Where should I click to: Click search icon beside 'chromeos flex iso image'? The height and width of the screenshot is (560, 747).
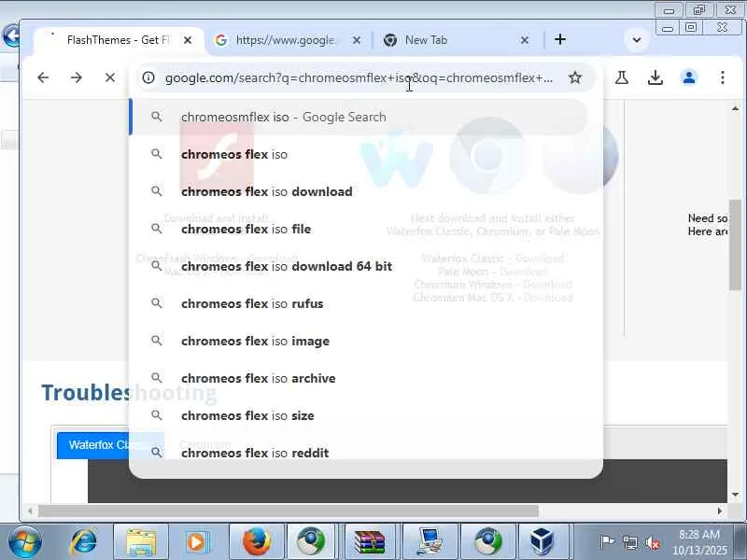pos(156,340)
